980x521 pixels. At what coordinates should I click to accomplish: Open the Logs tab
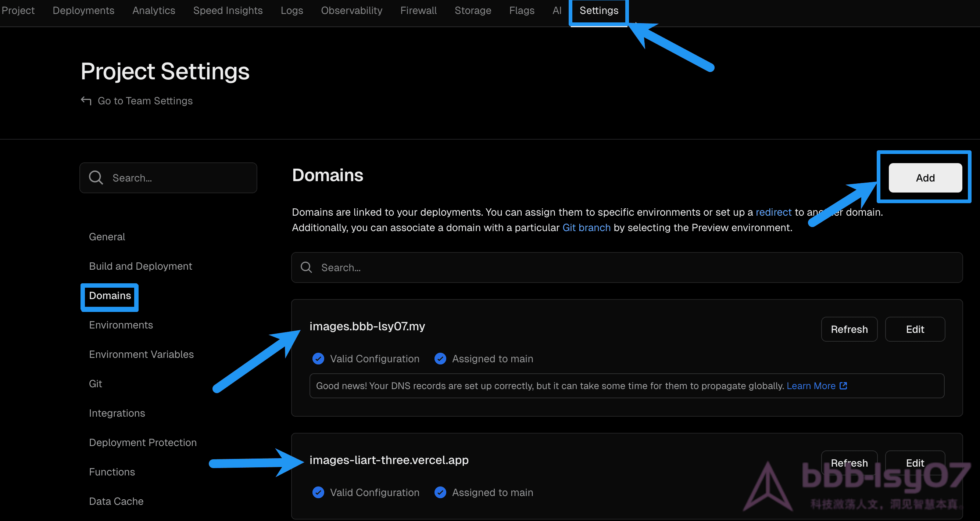pos(292,10)
